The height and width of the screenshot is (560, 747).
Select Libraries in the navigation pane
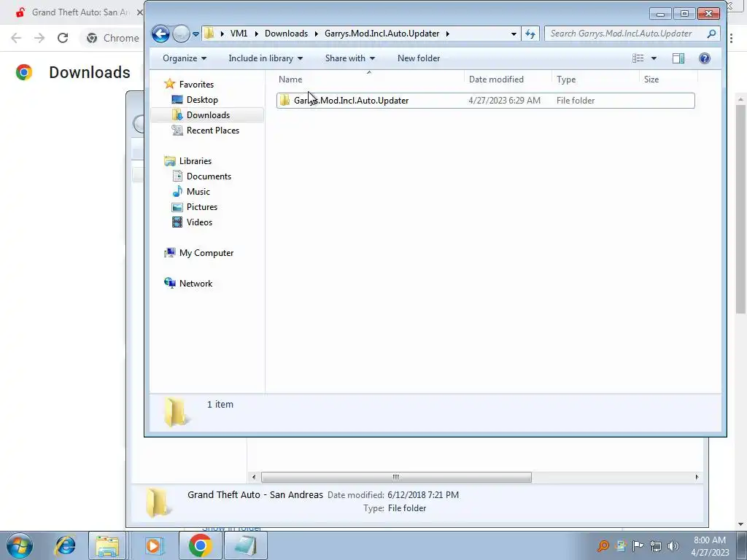[195, 161]
